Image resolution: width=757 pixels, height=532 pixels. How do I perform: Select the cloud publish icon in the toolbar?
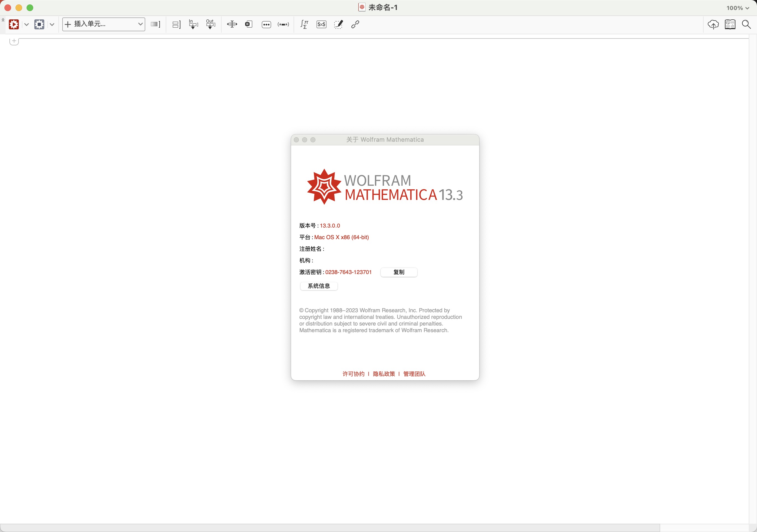click(713, 24)
